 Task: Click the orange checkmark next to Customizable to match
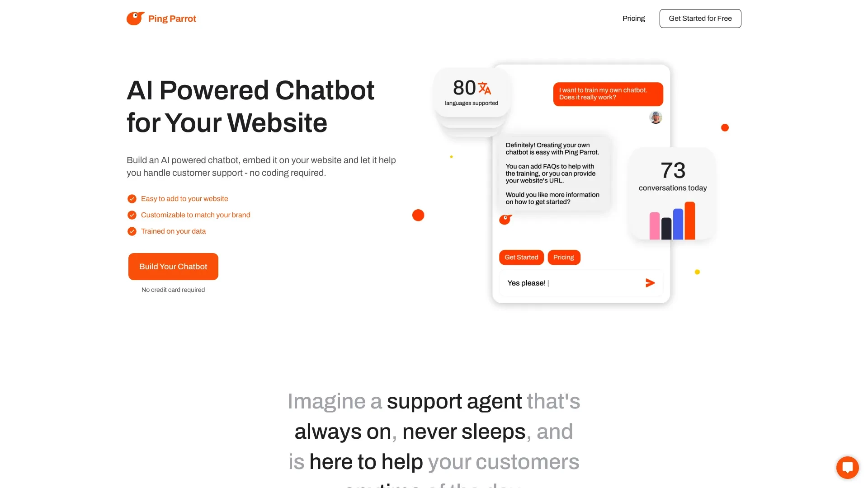(131, 215)
